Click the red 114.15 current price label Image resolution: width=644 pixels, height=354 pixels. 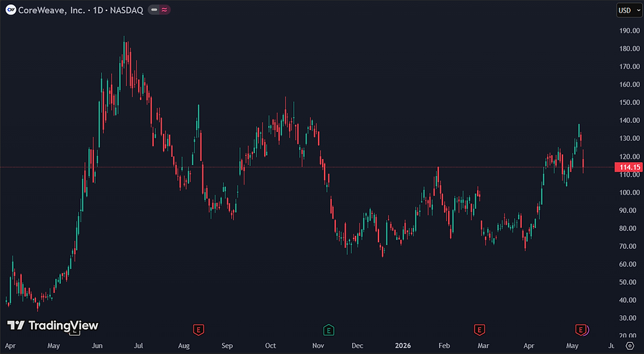(630, 167)
